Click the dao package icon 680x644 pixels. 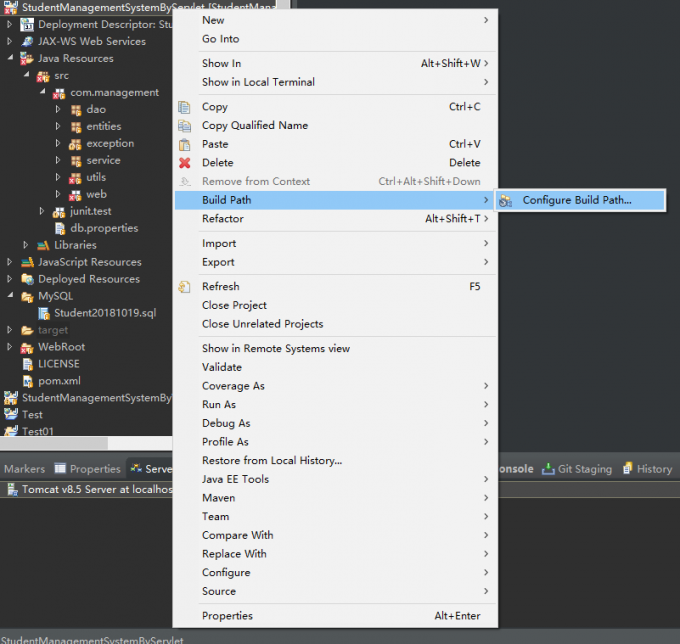coord(75,110)
